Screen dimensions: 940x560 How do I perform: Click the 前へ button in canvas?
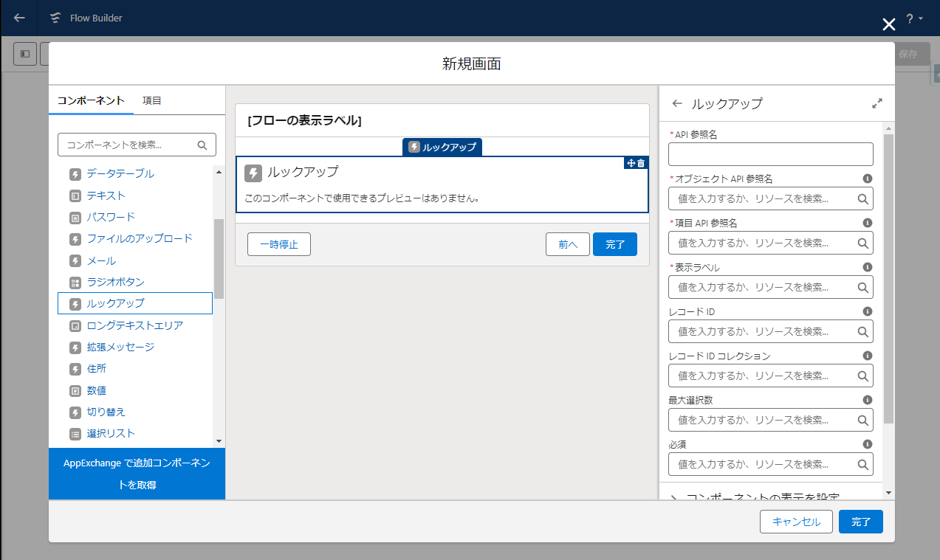click(x=568, y=244)
